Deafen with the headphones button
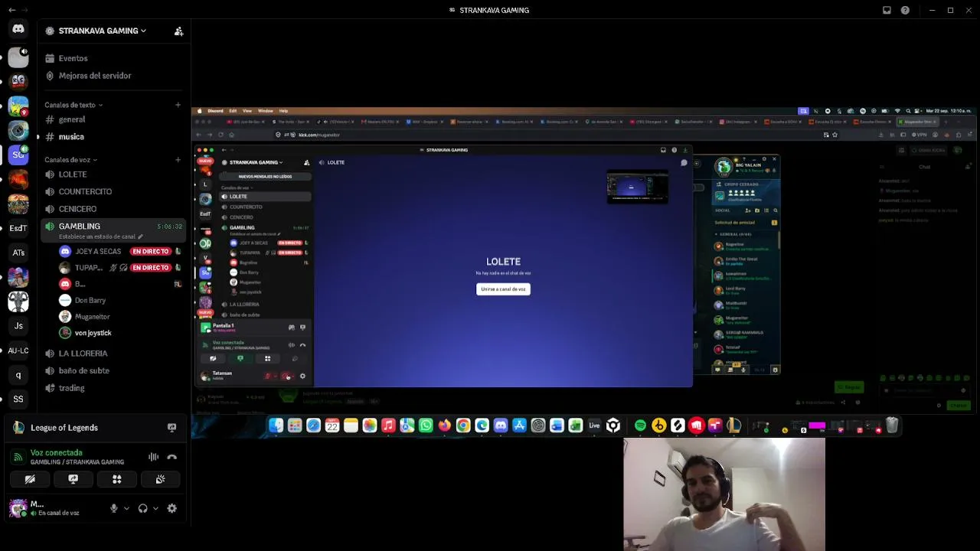Screen dimensions: 980x551 tap(142, 508)
